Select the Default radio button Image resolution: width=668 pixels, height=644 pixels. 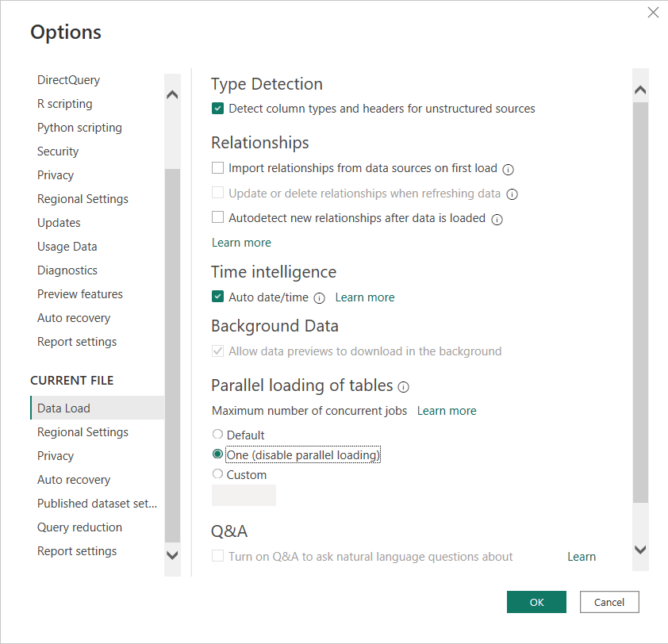217,434
